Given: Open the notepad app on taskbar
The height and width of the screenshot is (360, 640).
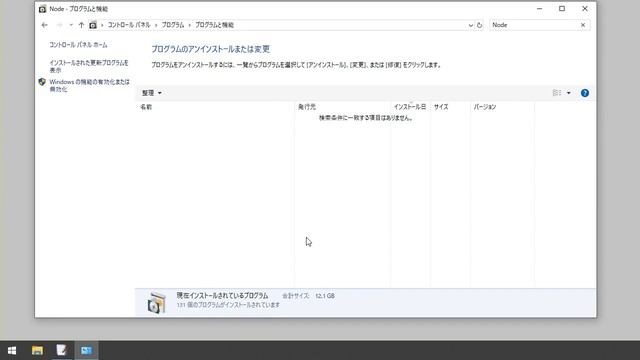Looking at the screenshot, I should 61,351.
